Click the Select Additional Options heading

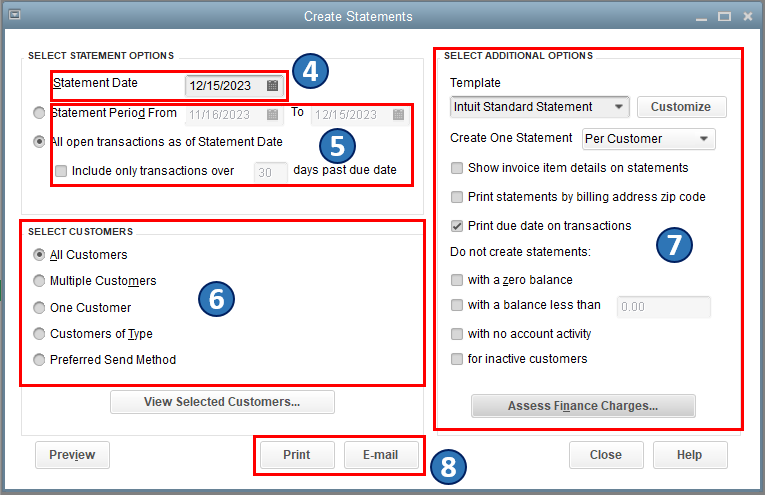[519, 56]
